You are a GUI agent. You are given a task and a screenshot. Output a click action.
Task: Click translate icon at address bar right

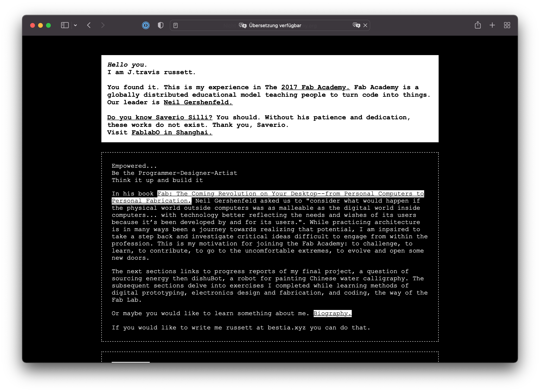coord(356,25)
